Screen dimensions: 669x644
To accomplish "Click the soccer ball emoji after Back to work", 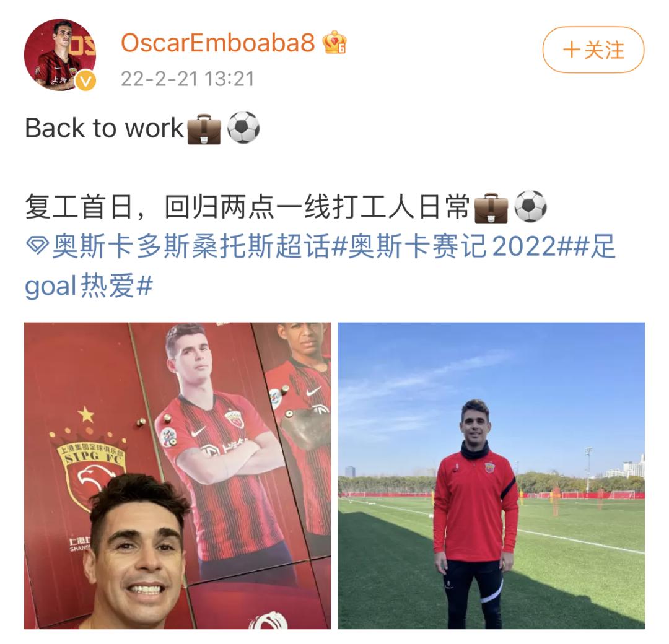I will click(x=243, y=128).
